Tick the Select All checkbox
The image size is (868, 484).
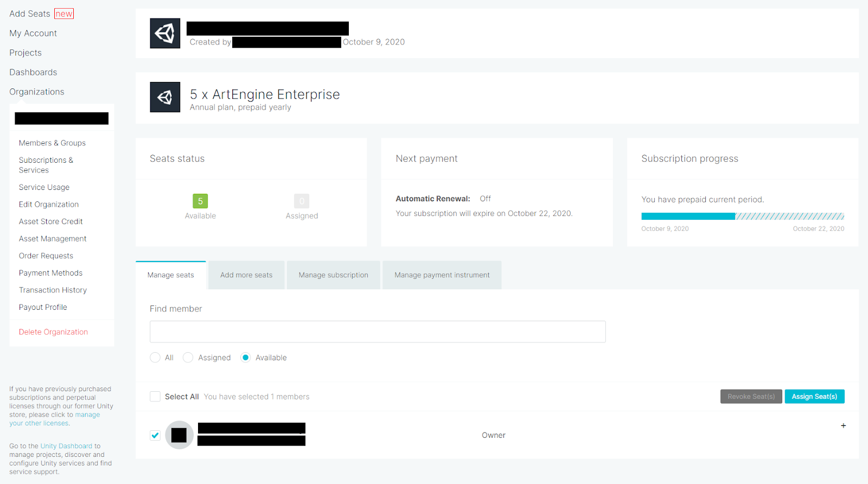pos(155,397)
